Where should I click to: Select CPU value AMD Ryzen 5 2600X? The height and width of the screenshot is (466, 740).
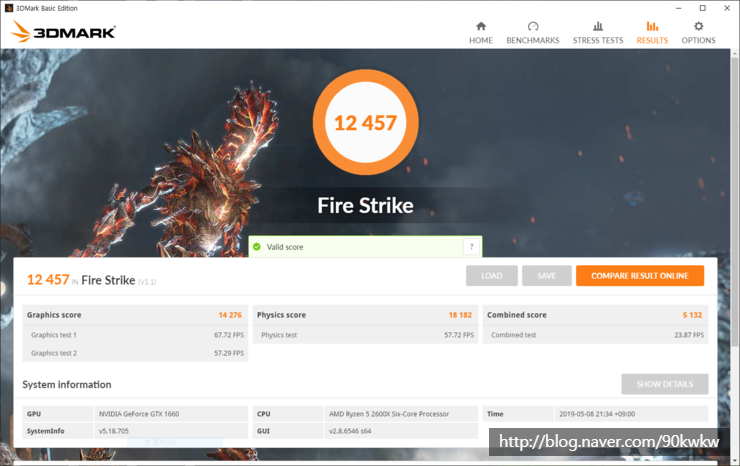[x=389, y=414]
